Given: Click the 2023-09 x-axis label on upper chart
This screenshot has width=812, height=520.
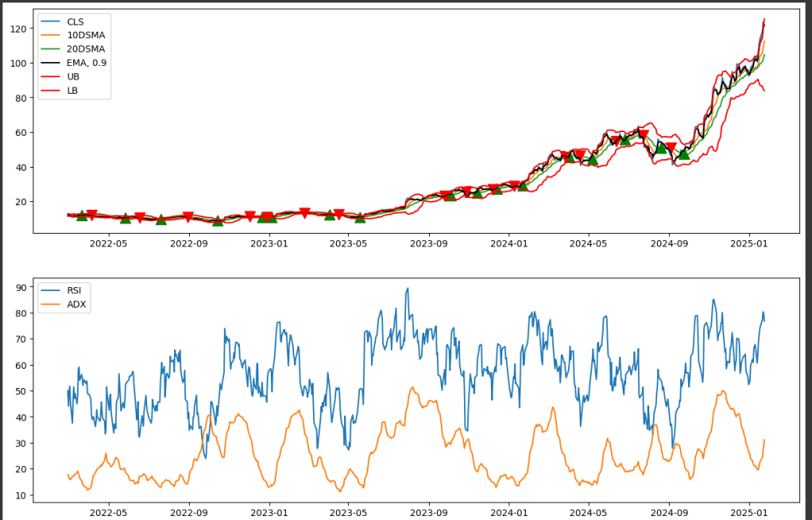Looking at the screenshot, I should tap(429, 244).
